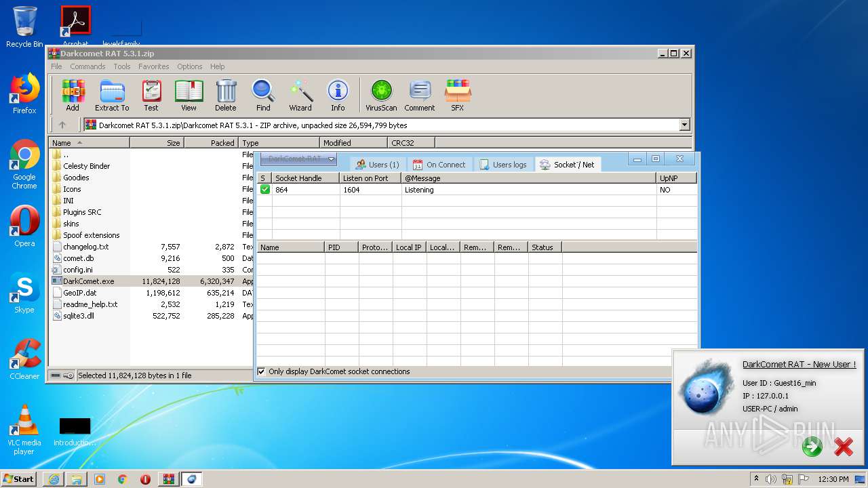The width and height of the screenshot is (868, 488).
Task: Open the Help menu
Action: 217,66
